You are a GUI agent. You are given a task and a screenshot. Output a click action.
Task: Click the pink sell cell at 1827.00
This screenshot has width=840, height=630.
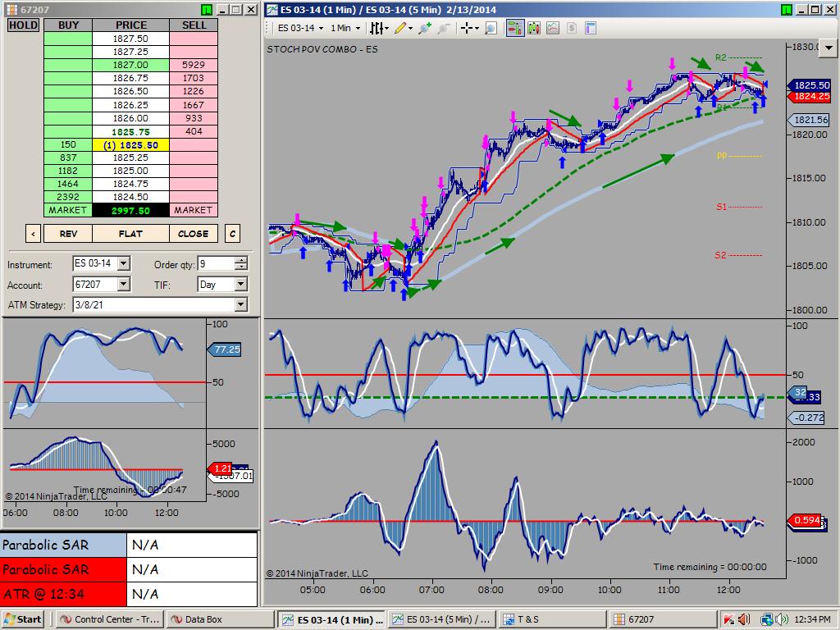[x=194, y=65]
